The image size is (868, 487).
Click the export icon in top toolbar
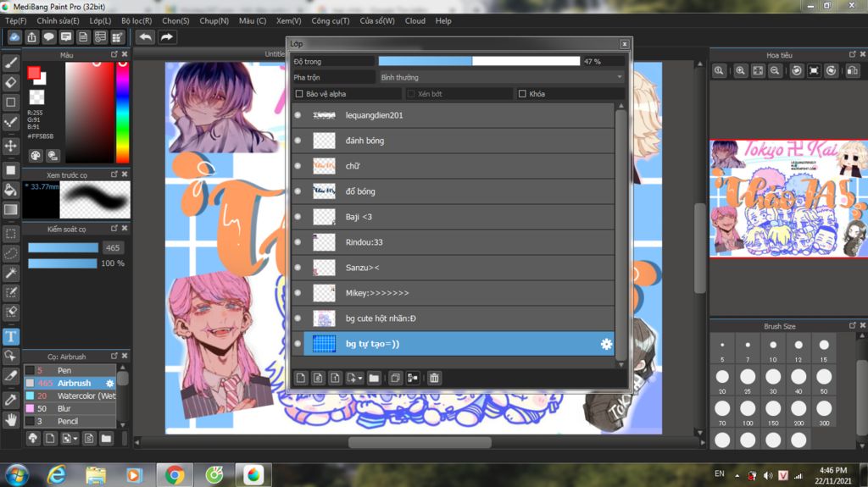tap(31, 37)
